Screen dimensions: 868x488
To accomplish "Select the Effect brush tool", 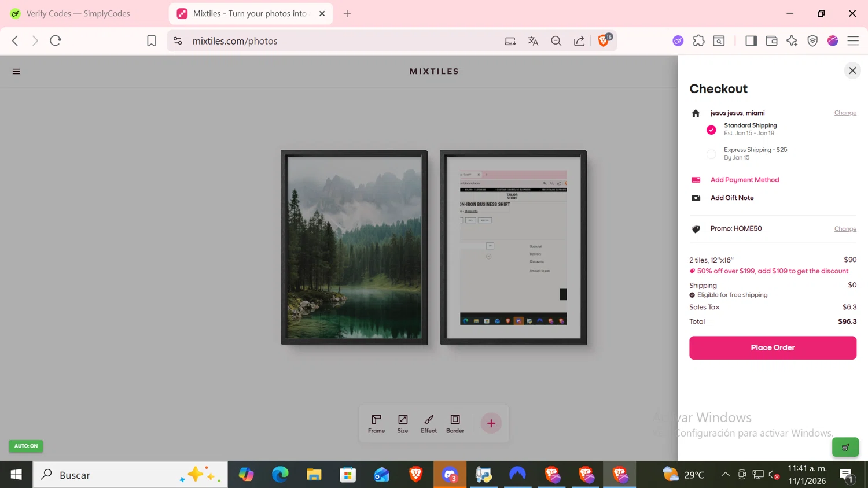I will (429, 423).
